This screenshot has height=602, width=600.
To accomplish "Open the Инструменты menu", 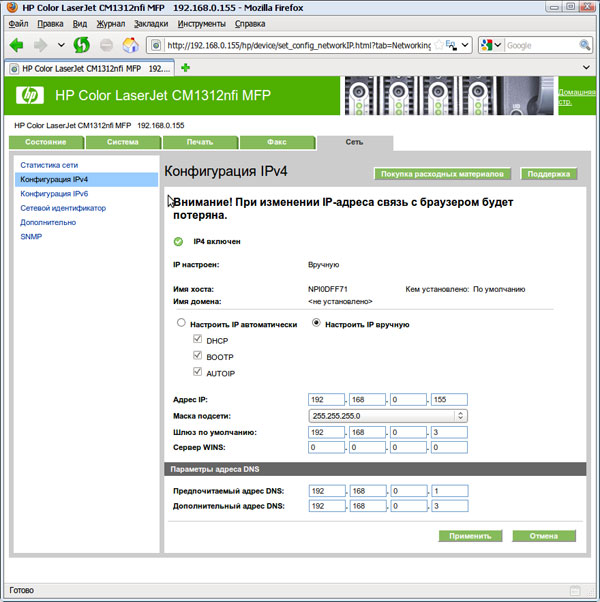I will pyautogui.click(x=202, y=24).
